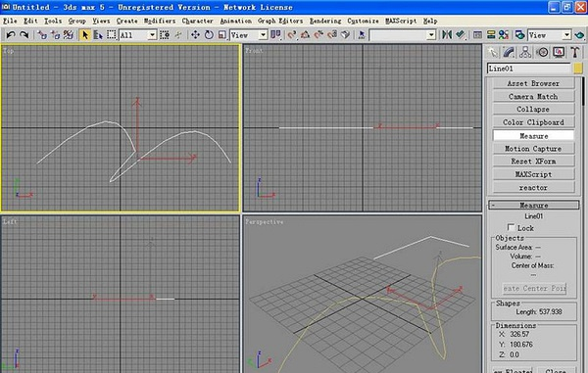
Task: Click the Named Selection Sets arrow icon
Action: pyautogui.click(x=362, y=35)
